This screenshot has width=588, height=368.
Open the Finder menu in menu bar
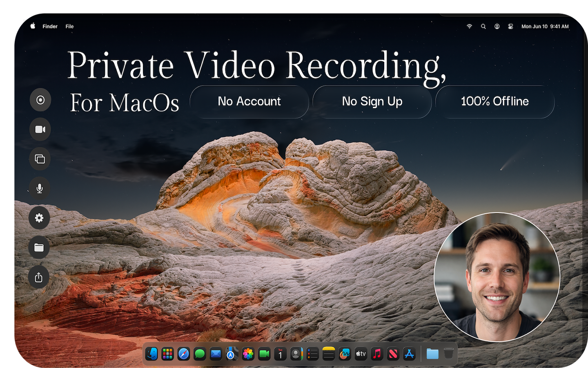[x=50, y=27]
